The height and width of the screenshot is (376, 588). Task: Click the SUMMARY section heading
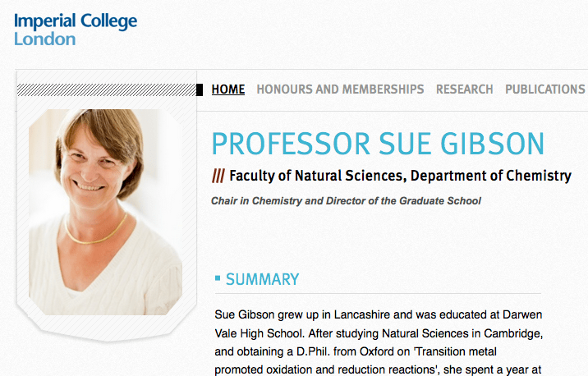pos(262,280)
